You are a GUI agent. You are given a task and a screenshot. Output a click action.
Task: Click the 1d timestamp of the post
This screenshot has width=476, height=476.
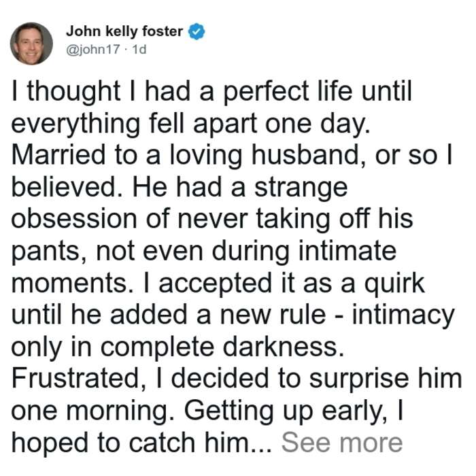pyautogui.click(x=139, y=49)
